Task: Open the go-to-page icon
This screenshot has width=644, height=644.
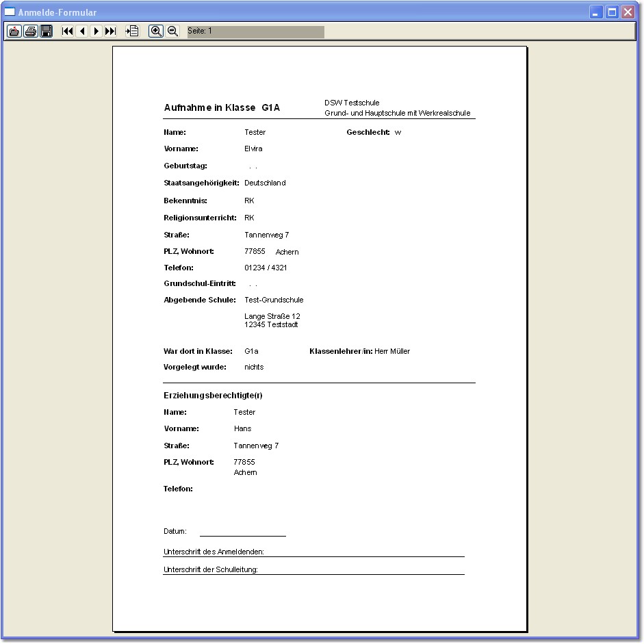Action: tap(132, 31)
